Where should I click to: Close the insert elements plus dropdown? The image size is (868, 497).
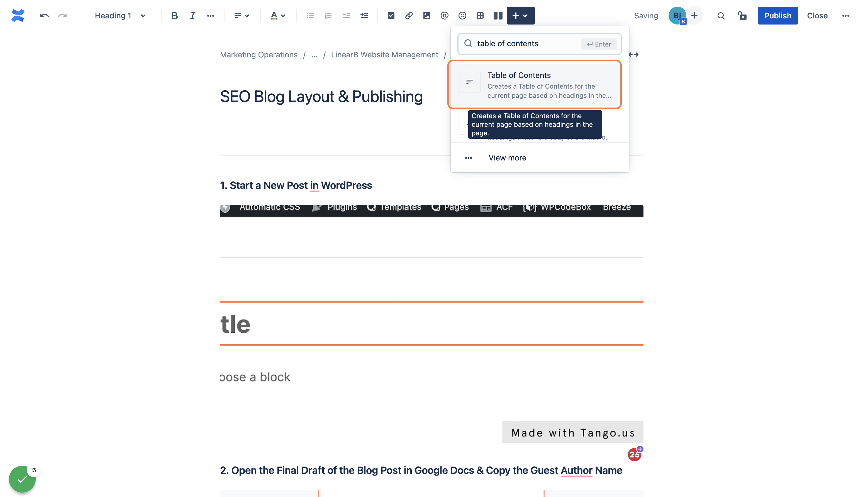coord(521,16)
